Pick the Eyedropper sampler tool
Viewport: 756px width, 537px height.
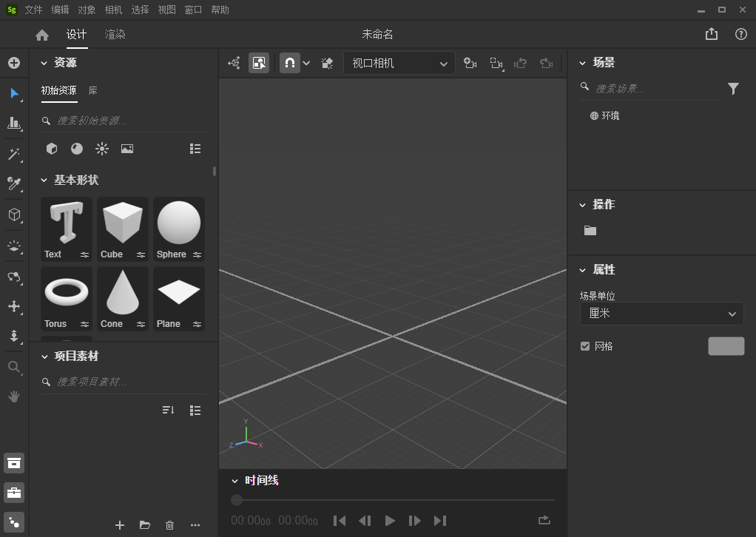point(14,183)
